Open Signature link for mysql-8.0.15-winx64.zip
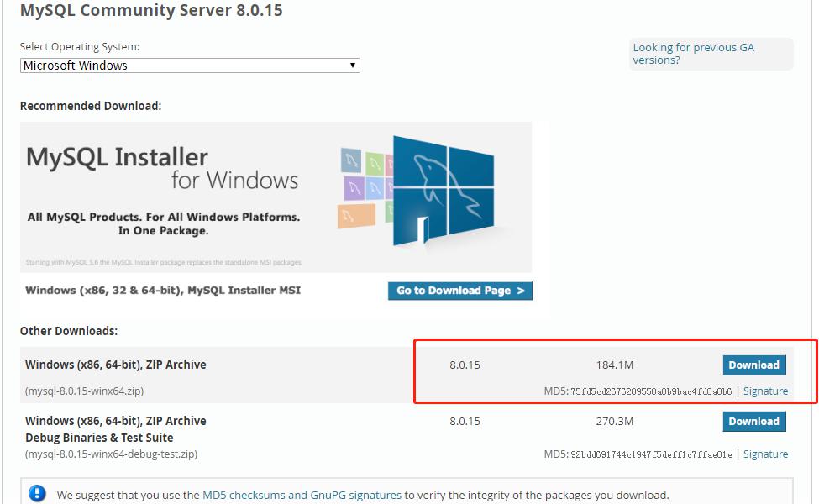The image size is (819, 504). (765, 391)
